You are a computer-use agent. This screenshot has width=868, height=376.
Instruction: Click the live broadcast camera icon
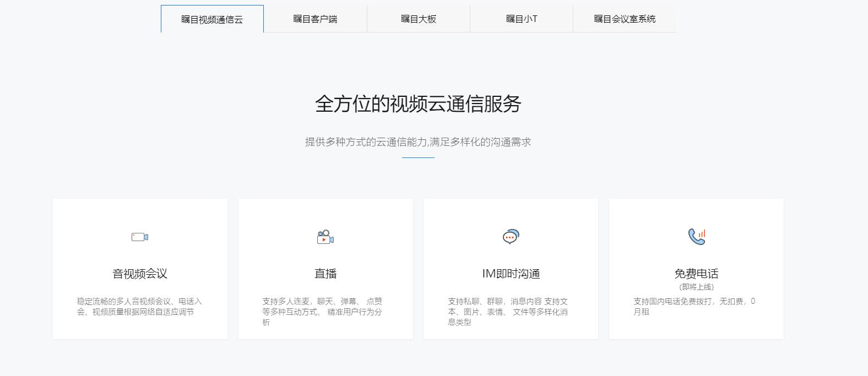coord(325,237)
